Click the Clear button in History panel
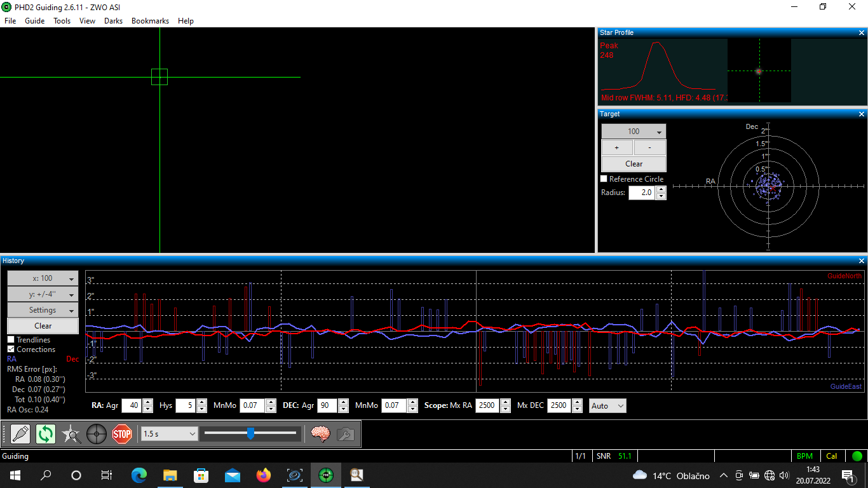Image resolution: width=868 pixels, height=488 pixels. click(x=43, y=326)
